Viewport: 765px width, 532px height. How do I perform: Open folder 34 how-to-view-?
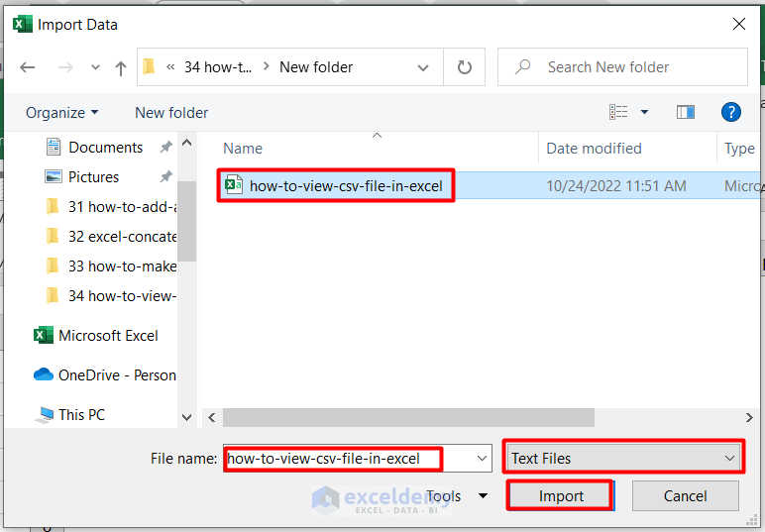coord(122,296)
